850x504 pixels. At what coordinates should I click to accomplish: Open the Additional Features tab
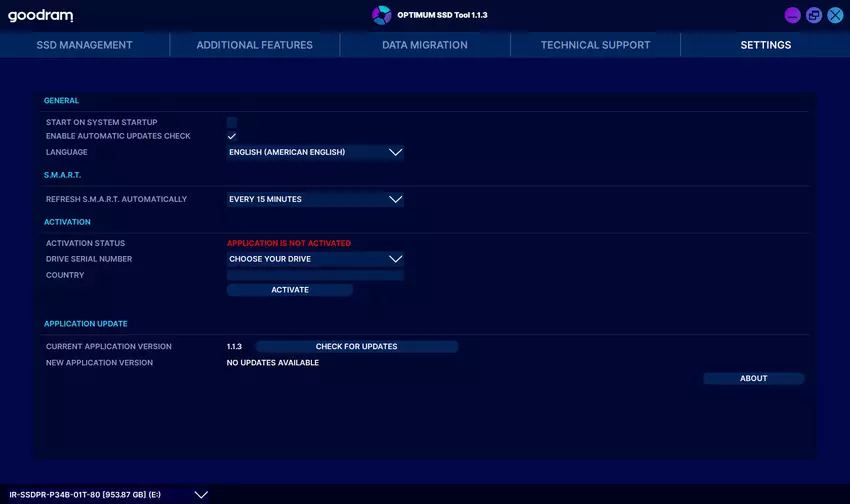254,45
